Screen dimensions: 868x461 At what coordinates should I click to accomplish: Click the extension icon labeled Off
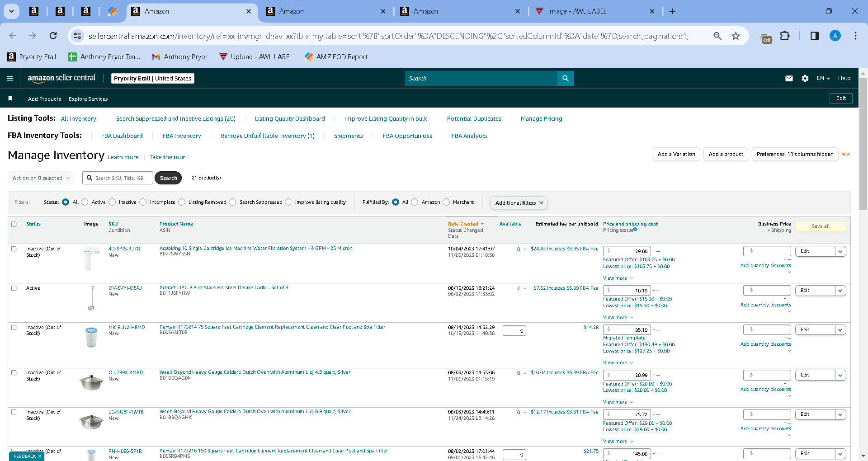(x=766, y=38)
